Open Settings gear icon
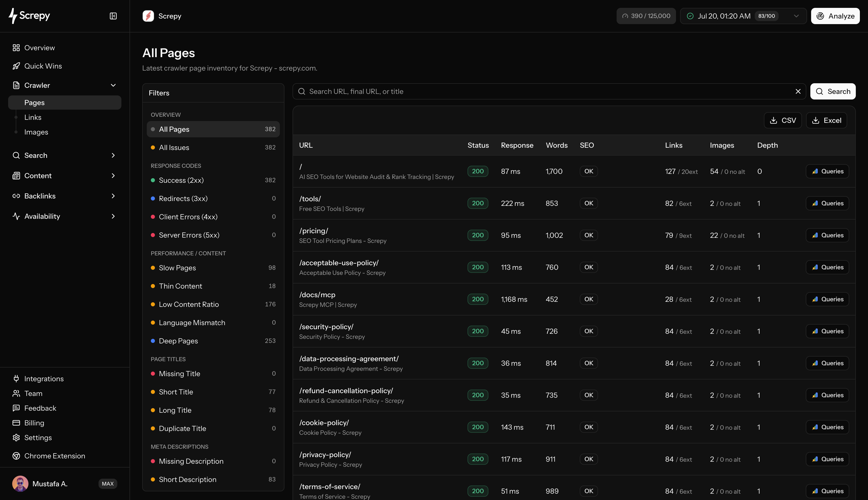This screenshot has width=868, height=500. tap(16, 438)
